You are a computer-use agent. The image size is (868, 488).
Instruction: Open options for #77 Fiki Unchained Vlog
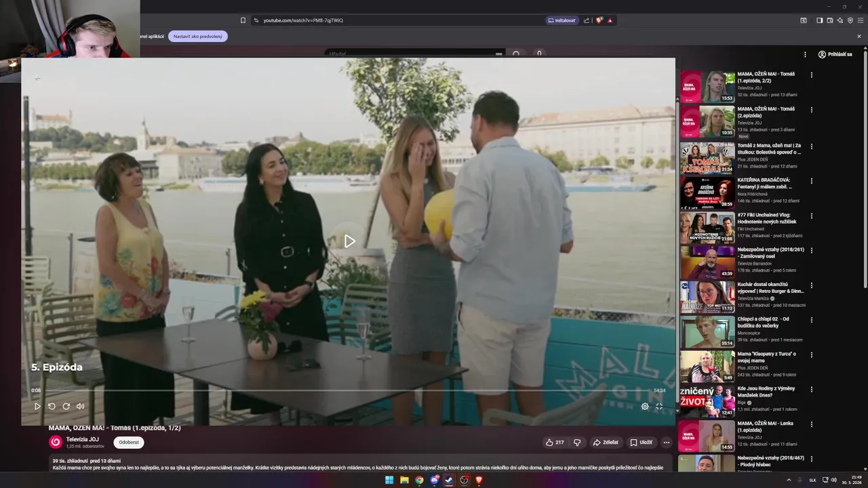(811, 216)
